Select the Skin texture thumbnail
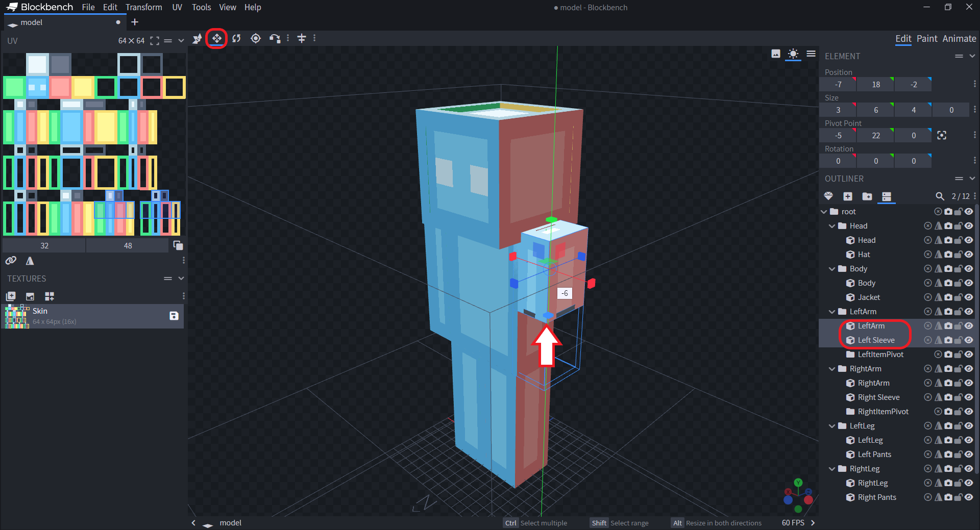Screen dimensions: 980x530 [17, 316]
